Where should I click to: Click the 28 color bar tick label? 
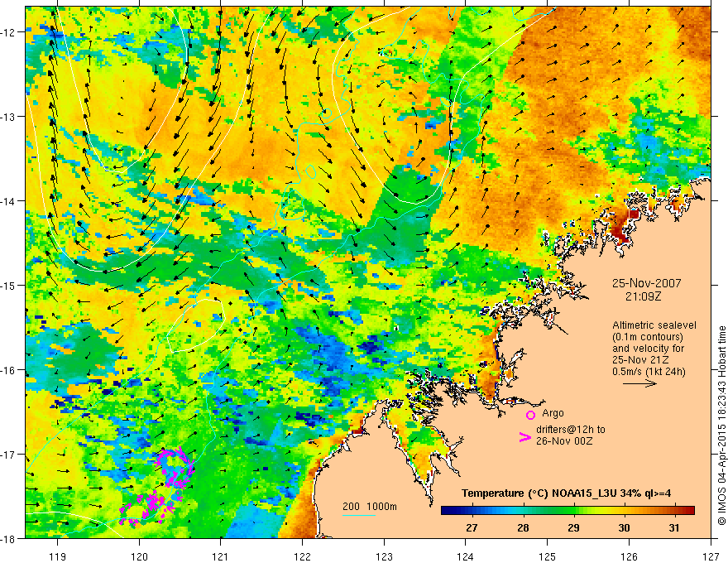point(523,527)
